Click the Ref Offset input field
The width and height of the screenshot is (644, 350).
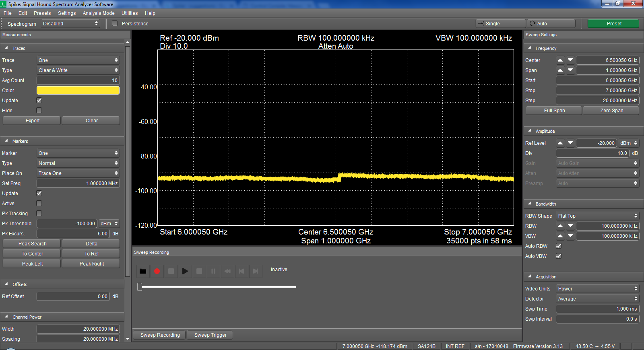[73, 296]
